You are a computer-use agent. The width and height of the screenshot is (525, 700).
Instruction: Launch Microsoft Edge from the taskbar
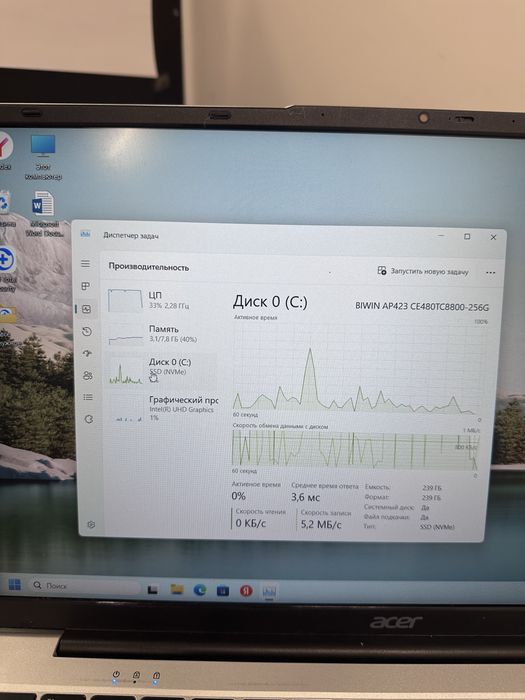tap(200, 590)
